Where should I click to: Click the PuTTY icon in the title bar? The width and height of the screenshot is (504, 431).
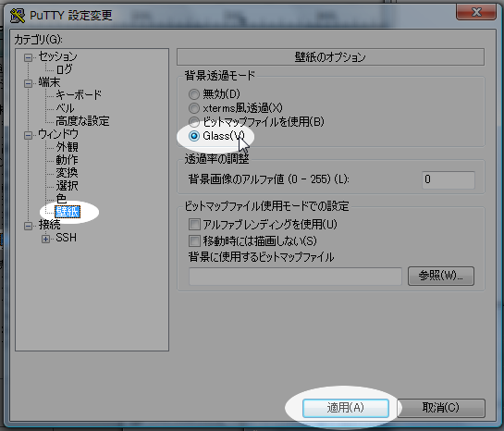17,16
